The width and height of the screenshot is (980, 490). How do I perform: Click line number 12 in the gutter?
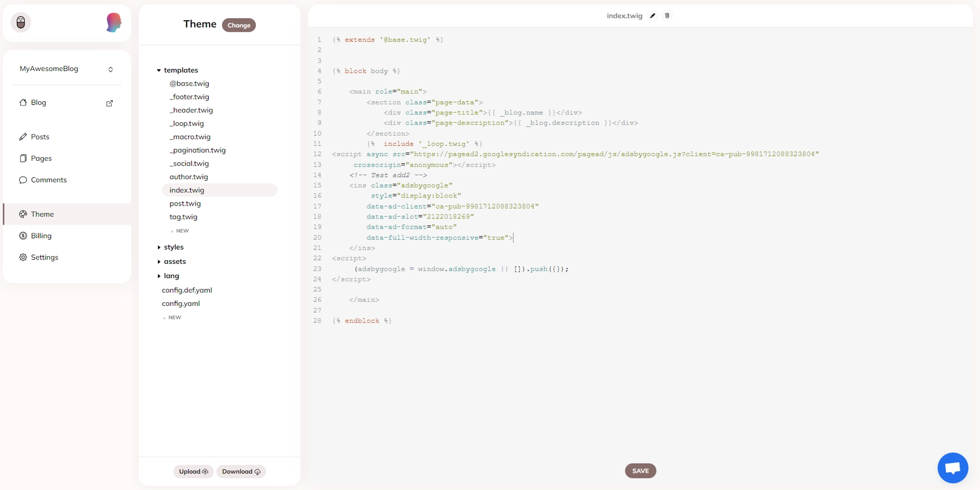(317, 155)
